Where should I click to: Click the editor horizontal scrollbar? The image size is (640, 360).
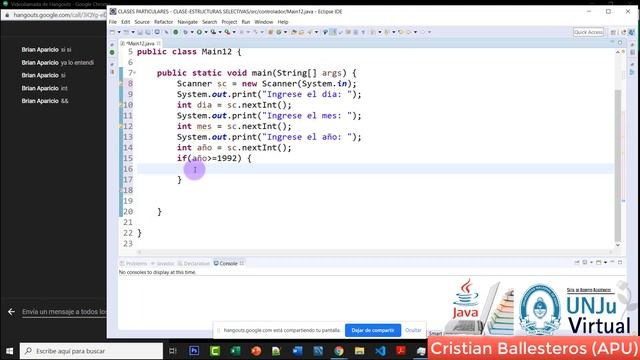pyautogui.click(x=375, y=252)
